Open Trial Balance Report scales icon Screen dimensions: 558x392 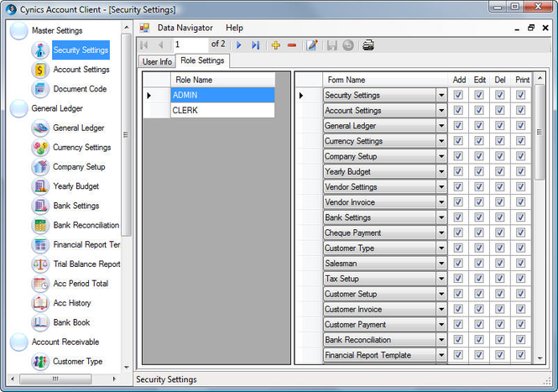(x=40, y=264)
